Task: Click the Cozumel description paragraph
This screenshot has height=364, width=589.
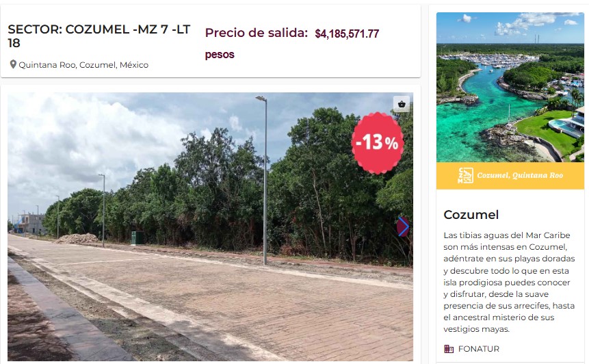Action: point(509,282)
